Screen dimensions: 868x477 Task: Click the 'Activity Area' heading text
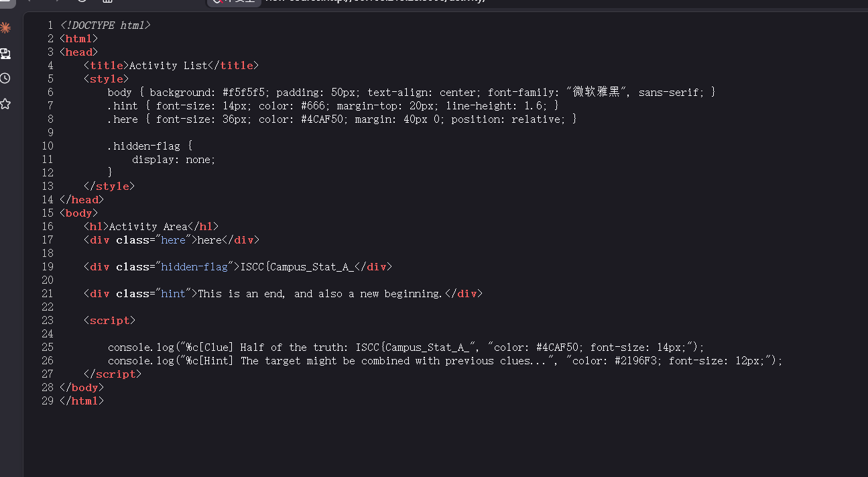(148, 227)
